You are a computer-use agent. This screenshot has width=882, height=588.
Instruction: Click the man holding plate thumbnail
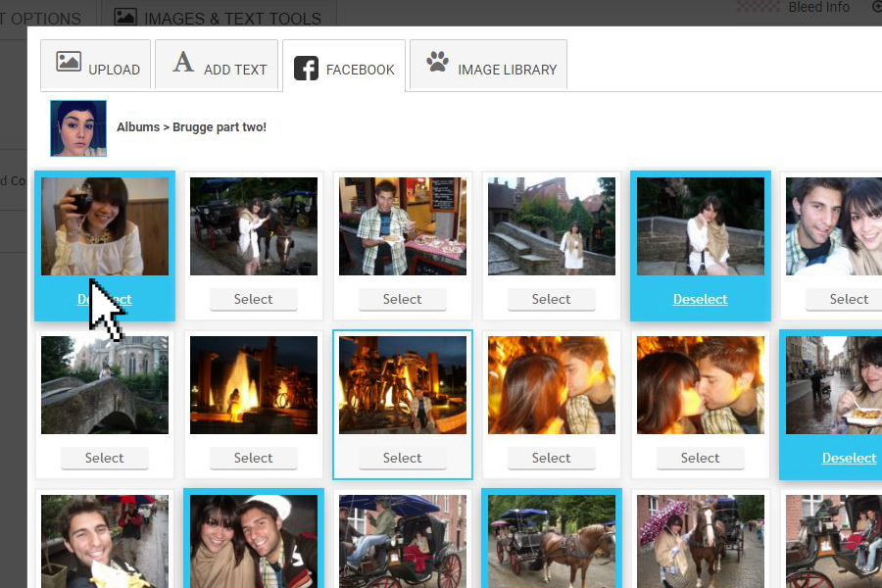tap(403, 226)
